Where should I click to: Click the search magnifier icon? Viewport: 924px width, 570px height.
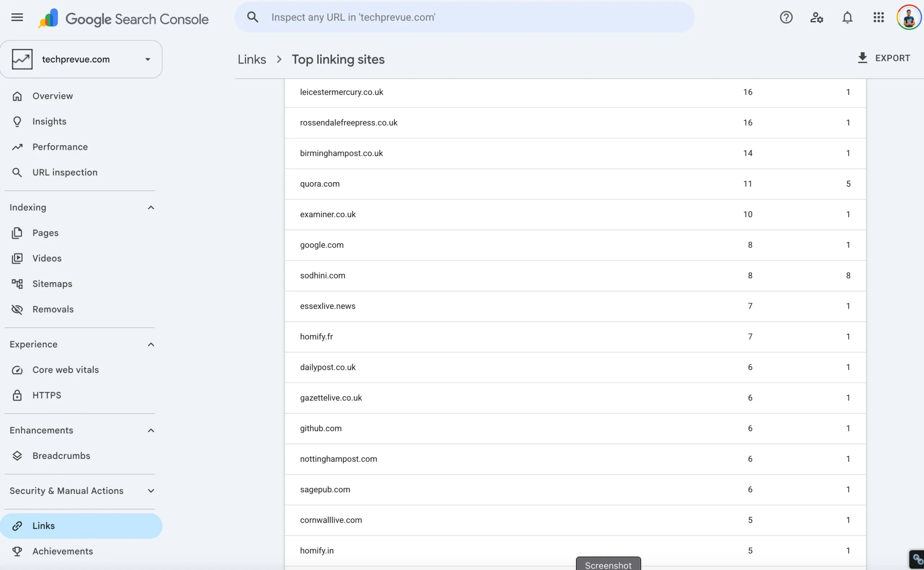[x=253, y=17]
